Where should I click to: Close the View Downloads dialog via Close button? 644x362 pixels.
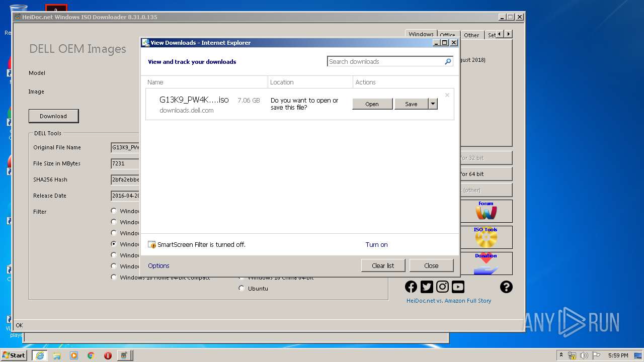click(x=431, y=265)
